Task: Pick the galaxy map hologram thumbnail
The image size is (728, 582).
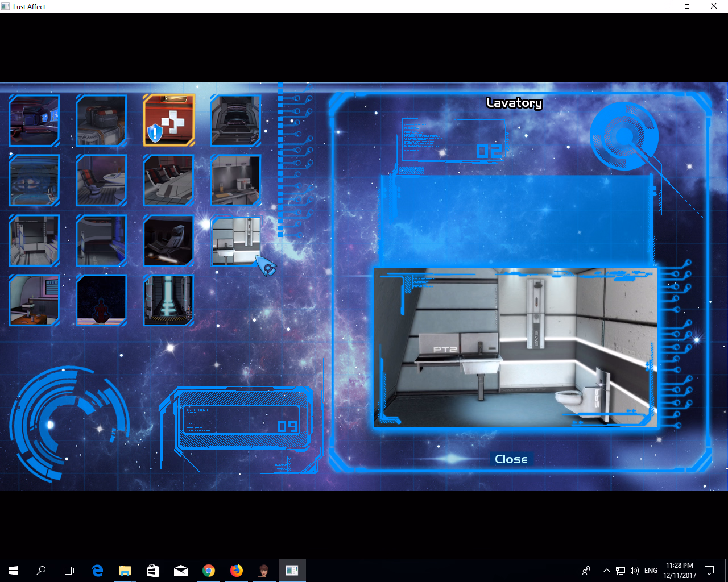Action: (x=34, y=181)
